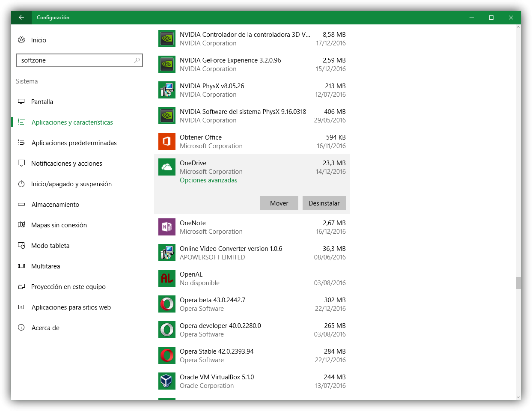Click Online Video Converter icon
The image size is (532, 411).
click(167, 253)
